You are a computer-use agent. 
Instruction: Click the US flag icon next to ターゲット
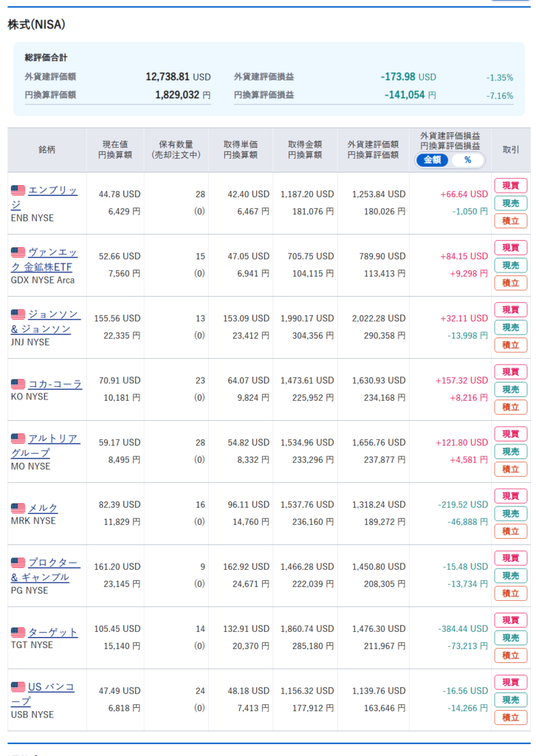point(18,632)
